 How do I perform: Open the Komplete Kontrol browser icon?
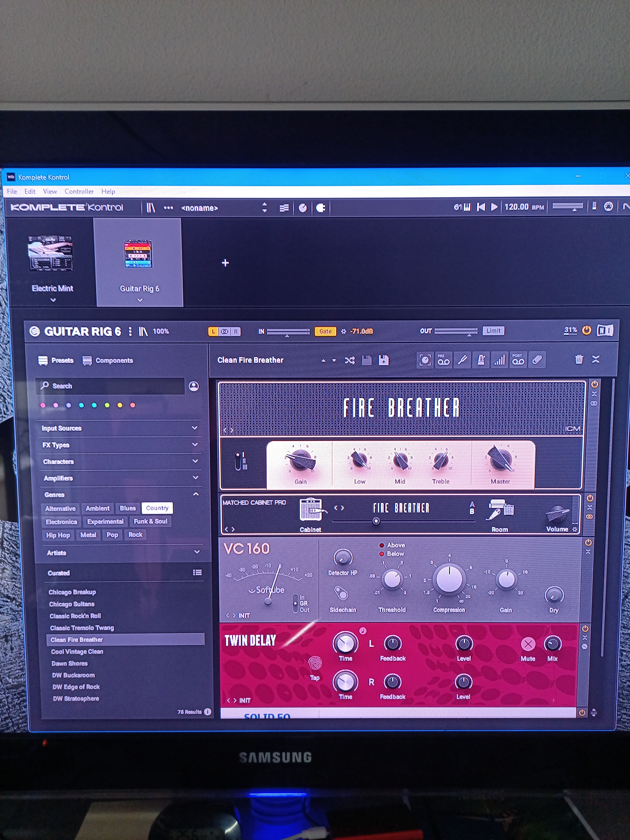pyautogui.click(x=151, y=208)
